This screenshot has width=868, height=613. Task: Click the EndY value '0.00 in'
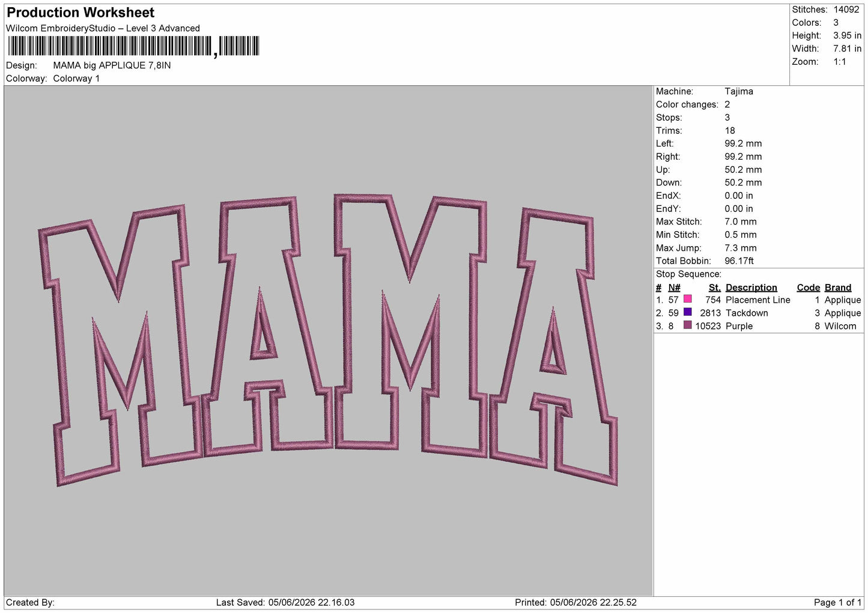tap(739, 209)
